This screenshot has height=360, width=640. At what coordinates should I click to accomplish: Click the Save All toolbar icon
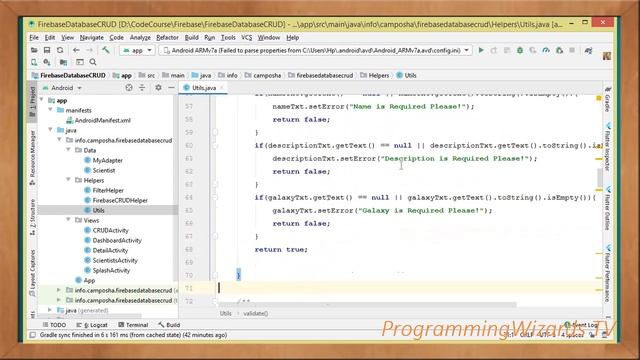[47, 50]
